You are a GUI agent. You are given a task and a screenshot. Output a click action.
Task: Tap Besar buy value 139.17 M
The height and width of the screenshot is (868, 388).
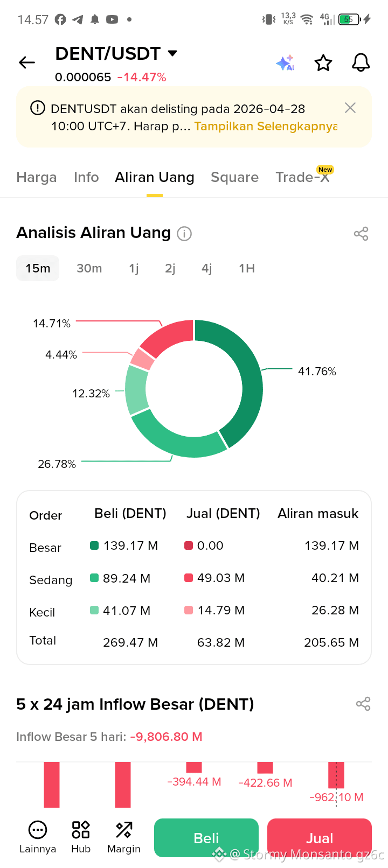[130, 545]
